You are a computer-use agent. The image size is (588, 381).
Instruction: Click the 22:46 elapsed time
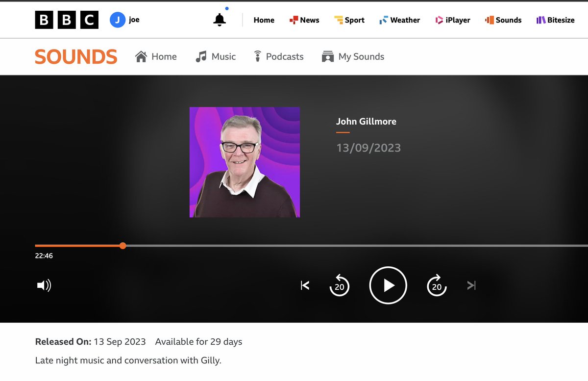[x=44, y=255]
